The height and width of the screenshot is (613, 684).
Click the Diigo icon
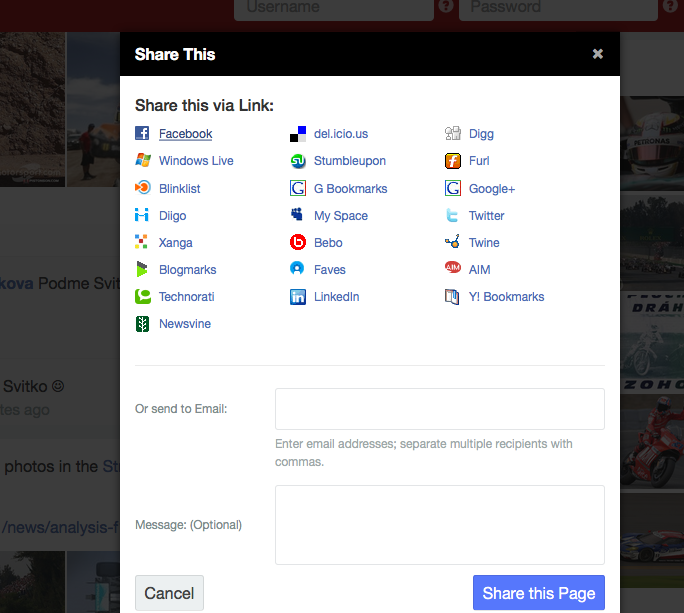[142, 215]
